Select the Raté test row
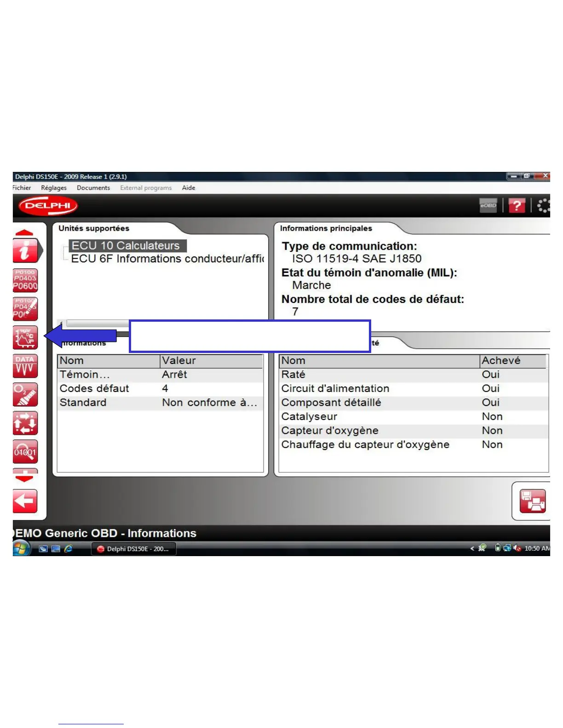Image resolution: width=563 pixels, height=728 pixels. tap(414, 375)
